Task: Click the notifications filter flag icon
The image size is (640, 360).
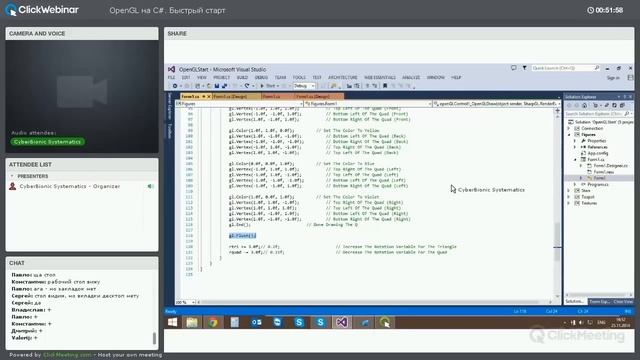Action: [x=524, y=68]
